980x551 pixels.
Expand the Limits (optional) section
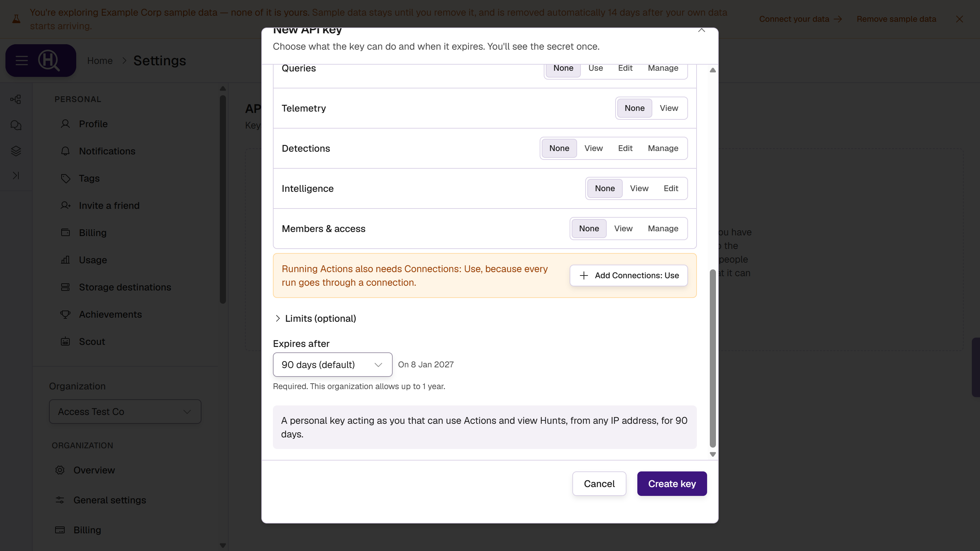point(315,319)
